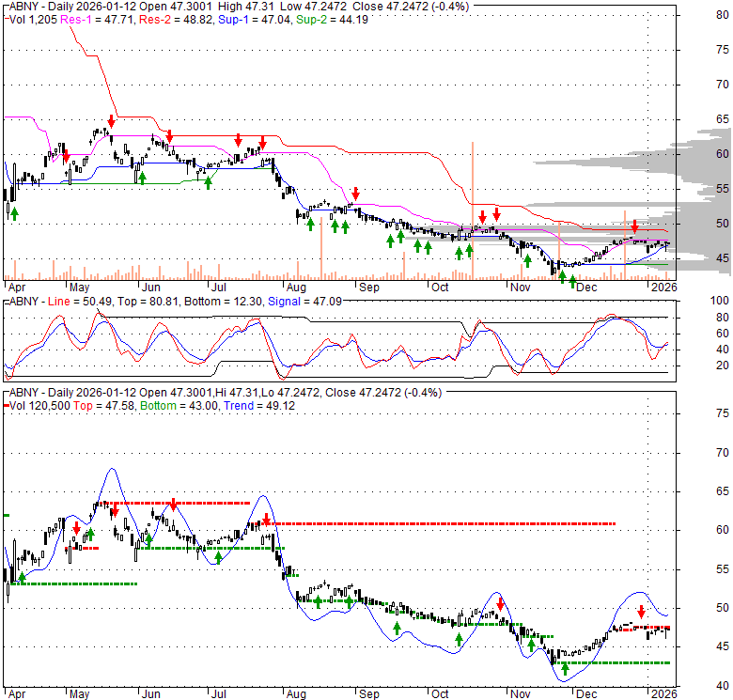Click the red sell arrow in late December on the Trend chart

tap(641, 612)
